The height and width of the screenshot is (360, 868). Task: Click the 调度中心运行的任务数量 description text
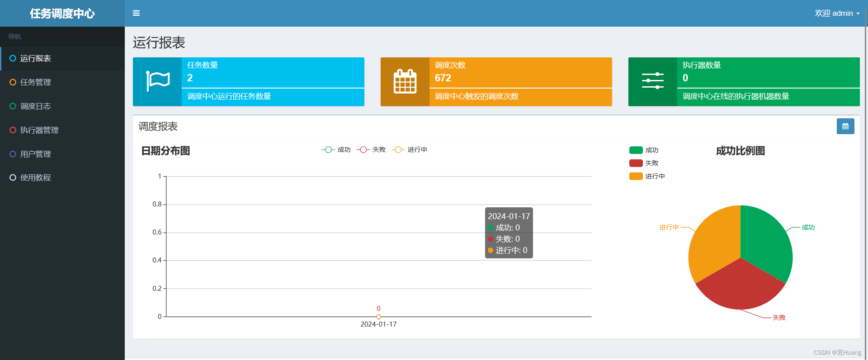pyautogui.click(x=229, y=96)
